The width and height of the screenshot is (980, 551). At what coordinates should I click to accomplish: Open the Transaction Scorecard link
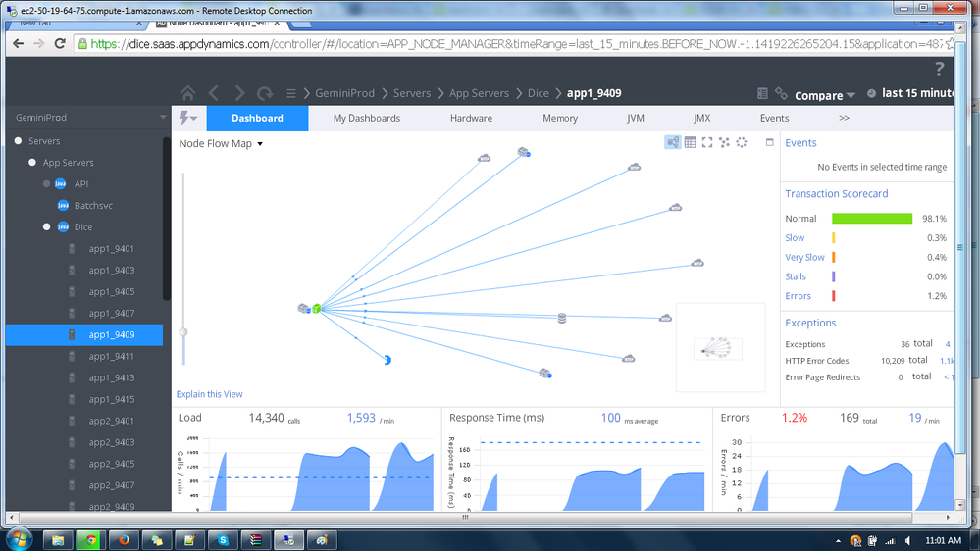[x=836, y=194]
